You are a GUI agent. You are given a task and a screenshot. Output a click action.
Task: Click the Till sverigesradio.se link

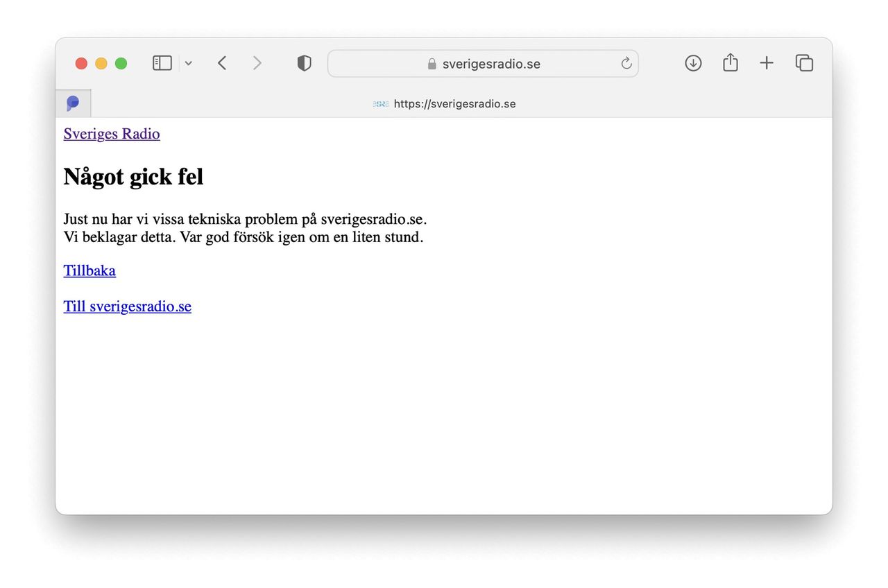127,306
